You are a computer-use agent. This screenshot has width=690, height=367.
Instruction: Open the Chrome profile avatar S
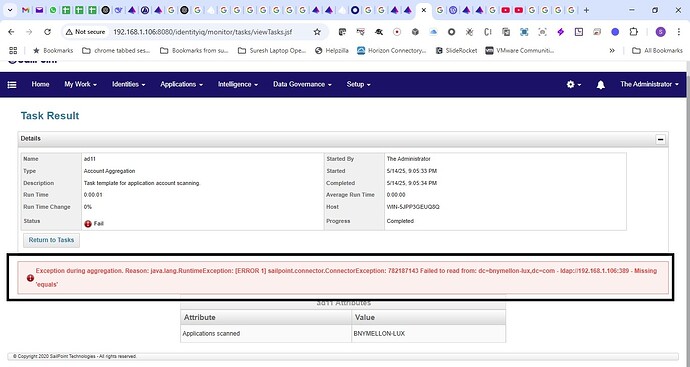pyautogui.click(x=660, y=32)
